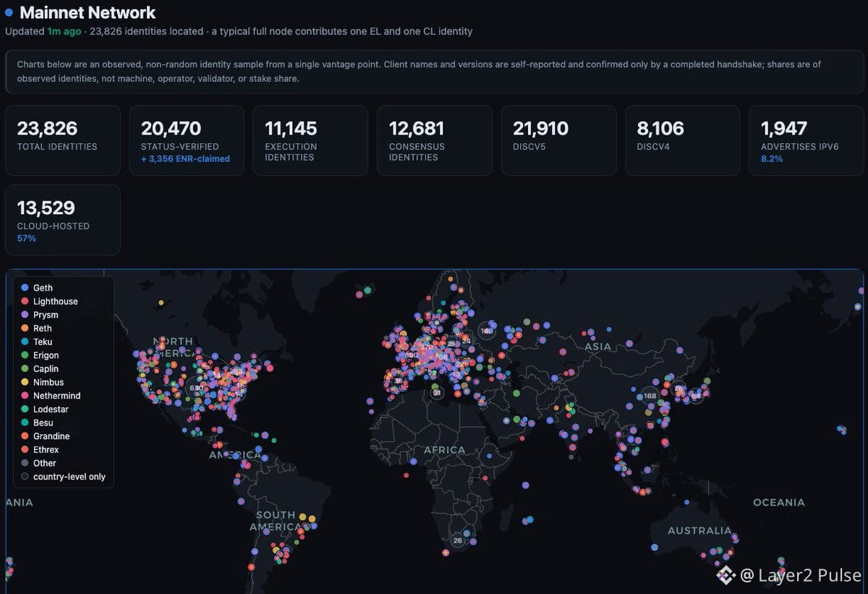Click the blue Mainnet Network status dot

pyautogui.click(x=9, y=13)
